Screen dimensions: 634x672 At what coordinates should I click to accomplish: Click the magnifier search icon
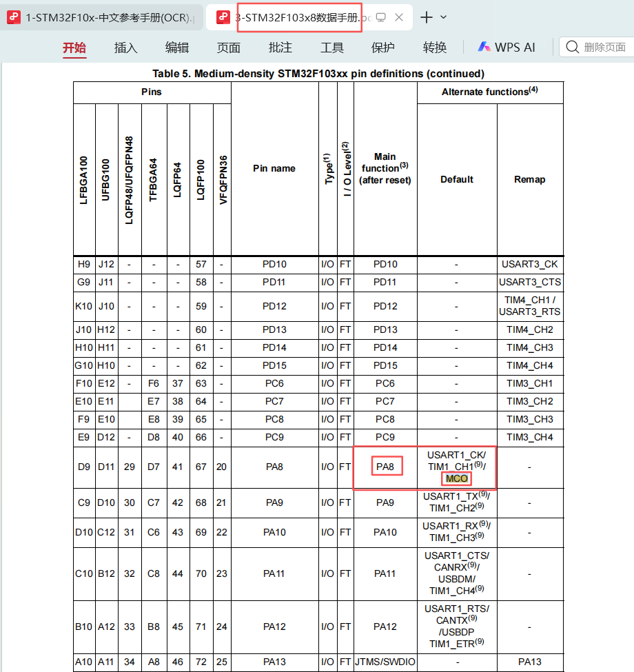572,47
